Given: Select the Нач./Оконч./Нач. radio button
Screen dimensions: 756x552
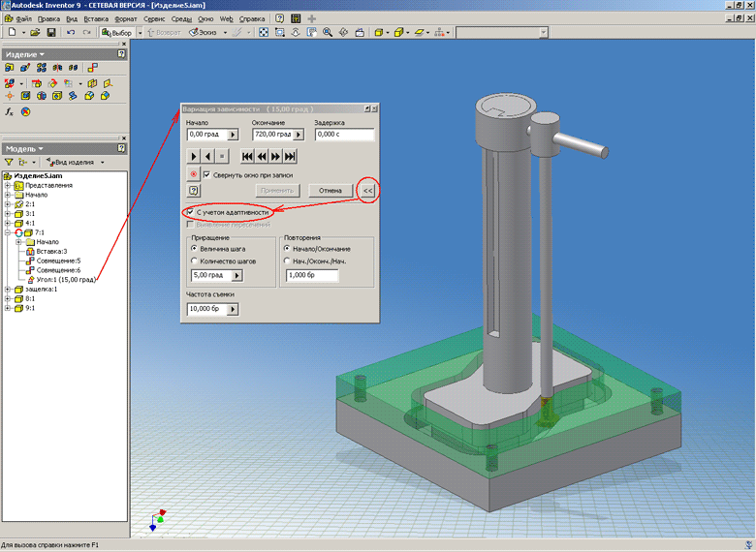Looking at the screenshot, I should 287,261.
